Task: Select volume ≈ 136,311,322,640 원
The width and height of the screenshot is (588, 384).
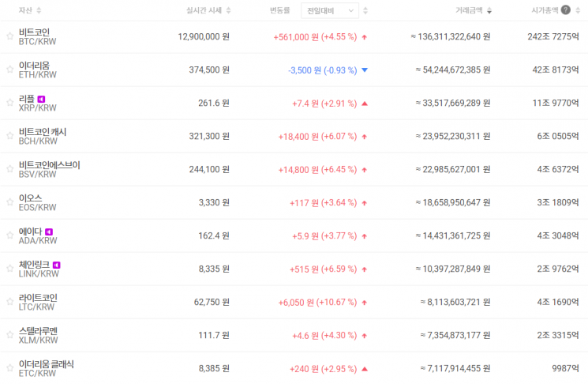Action: tap(451, 37)
